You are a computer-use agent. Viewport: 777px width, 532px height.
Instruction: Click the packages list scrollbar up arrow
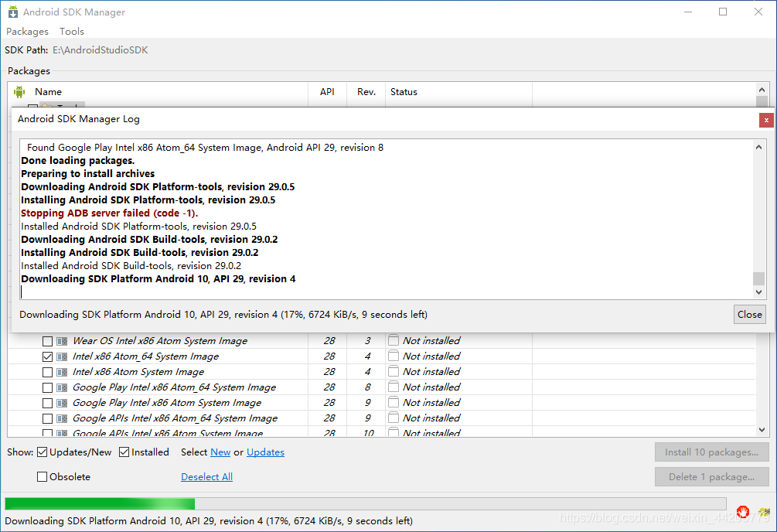762,90
